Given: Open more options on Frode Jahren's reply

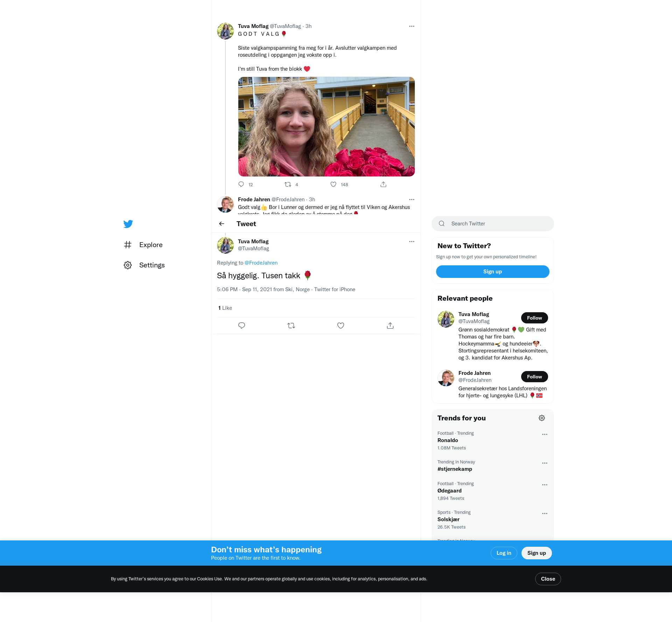Looking at the screenshot, I should pos(412,200).
